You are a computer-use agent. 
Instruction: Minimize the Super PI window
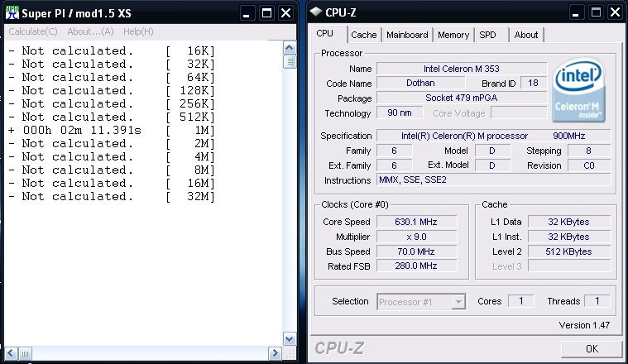point(246,13)
